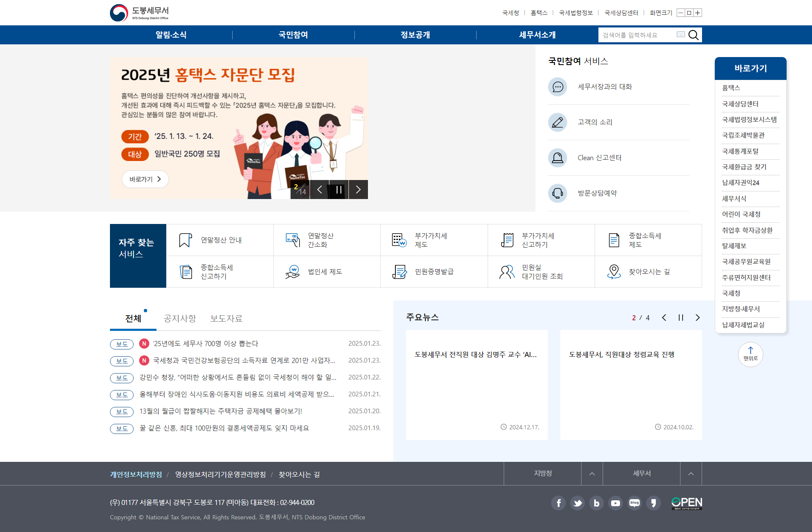This screenshot has width=812, height=532.
Task: Expand the 지방청 footer dropdown
Action: point(592,474)
